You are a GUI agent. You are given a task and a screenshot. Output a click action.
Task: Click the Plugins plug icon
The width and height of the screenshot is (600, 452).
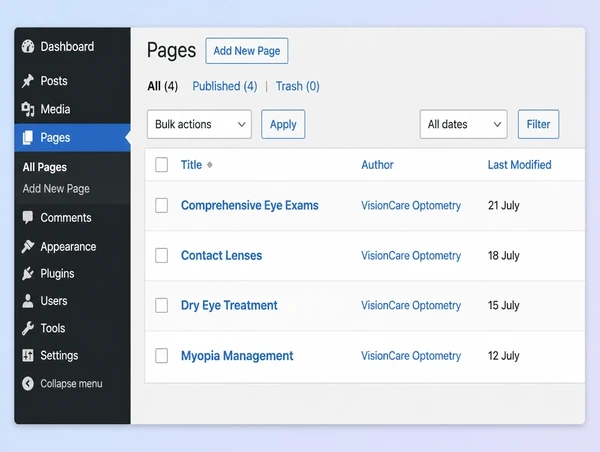[28, 274]
